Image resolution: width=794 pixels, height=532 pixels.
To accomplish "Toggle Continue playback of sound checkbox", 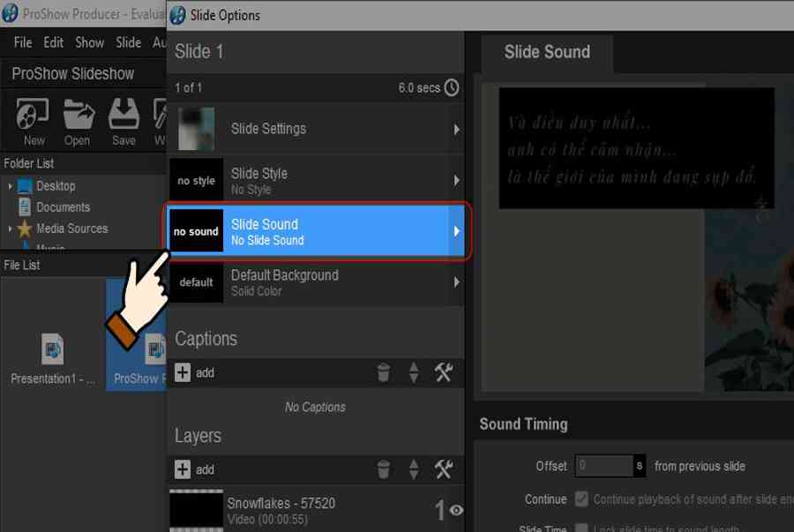I will point(581,499).
